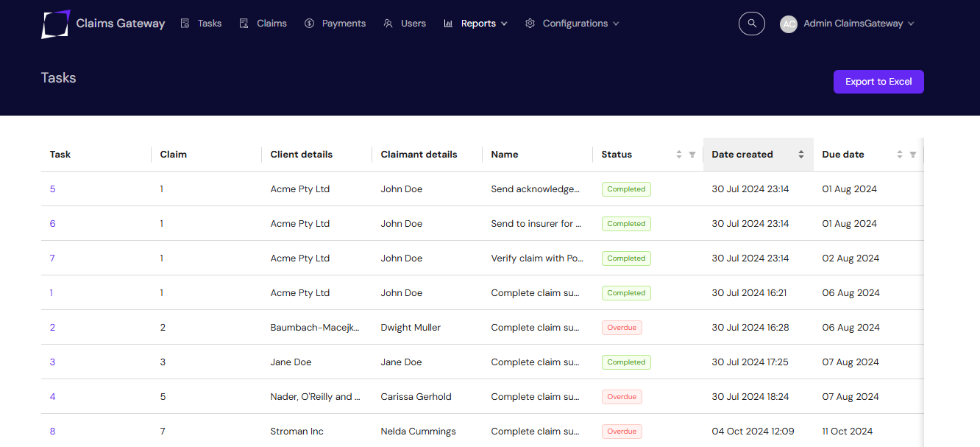980x447 pixels.
Task: Open the Claims nav item
Action: tap(263, 24)
